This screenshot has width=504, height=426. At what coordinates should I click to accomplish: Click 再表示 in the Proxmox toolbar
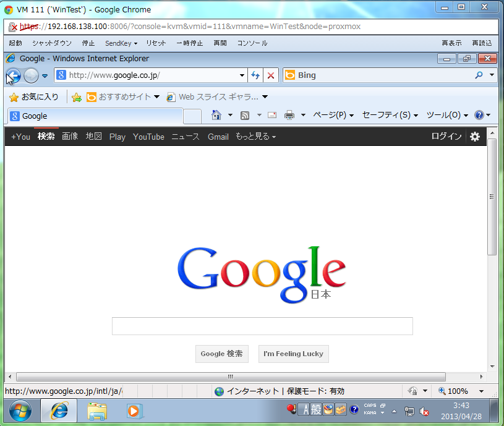tap(451, 43)
